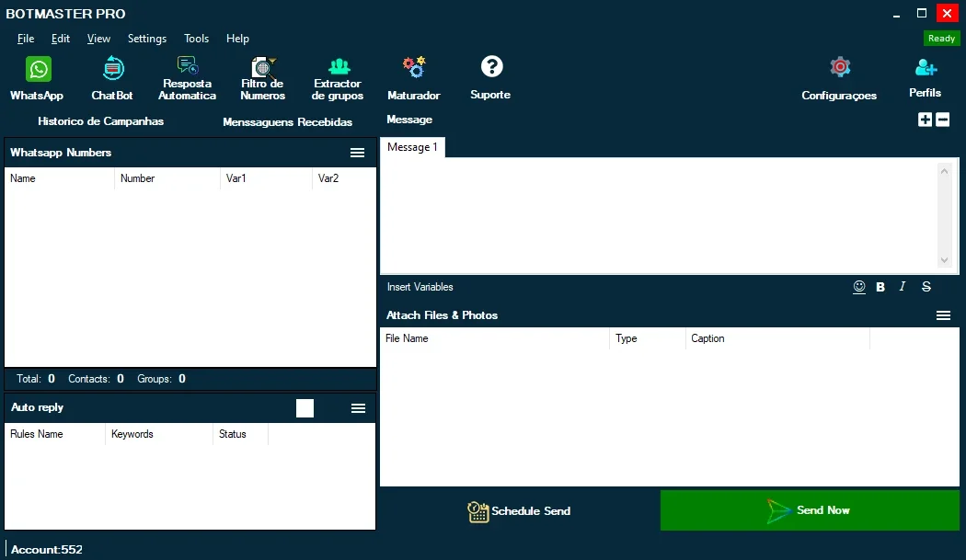Viewport: 966px width, 560px height.
Task: Minimize the BOTMASTER PRO window
Action: 896,14
